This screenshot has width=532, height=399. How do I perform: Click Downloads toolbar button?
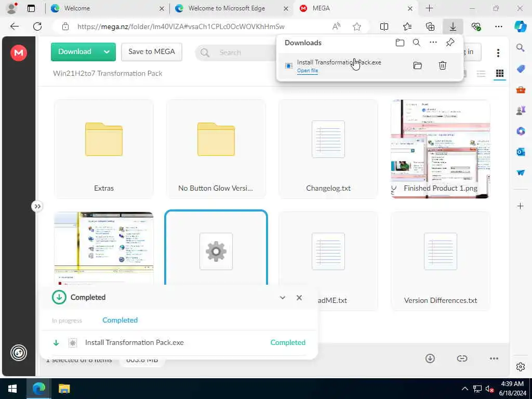(x=453, y=26)
